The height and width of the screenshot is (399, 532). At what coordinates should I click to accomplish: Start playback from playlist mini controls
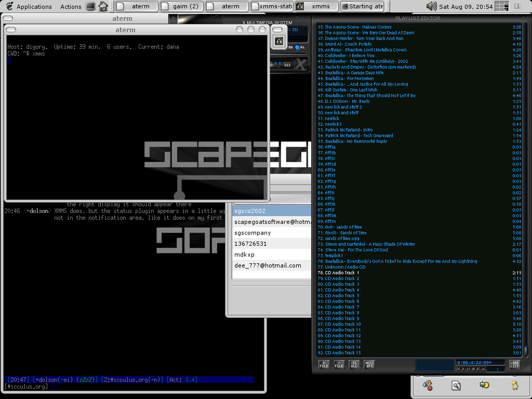[463, 369]
